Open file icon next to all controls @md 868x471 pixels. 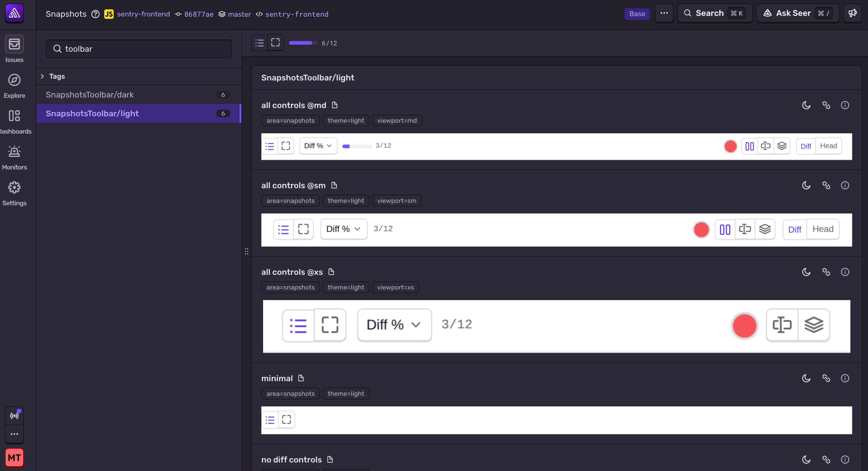tap(334, 105)
